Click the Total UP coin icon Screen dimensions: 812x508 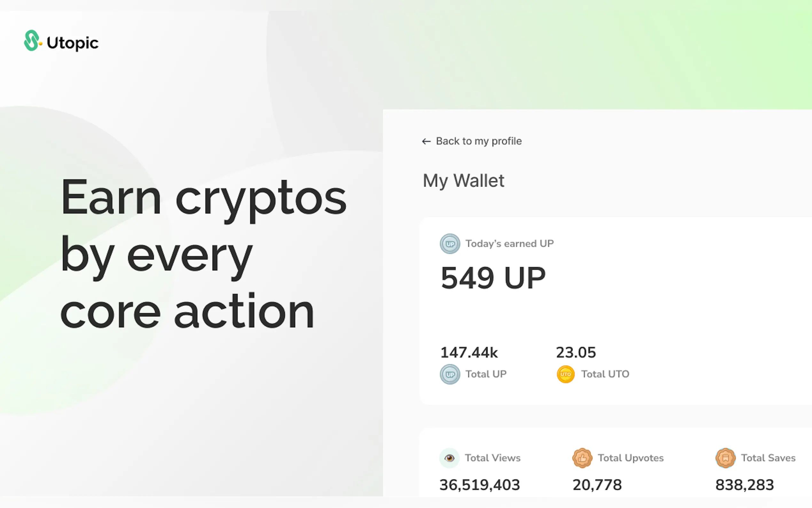(x=450, y=374)
